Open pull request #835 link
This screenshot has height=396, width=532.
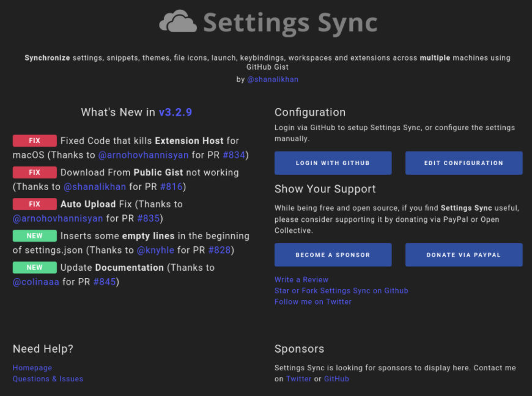149,219
